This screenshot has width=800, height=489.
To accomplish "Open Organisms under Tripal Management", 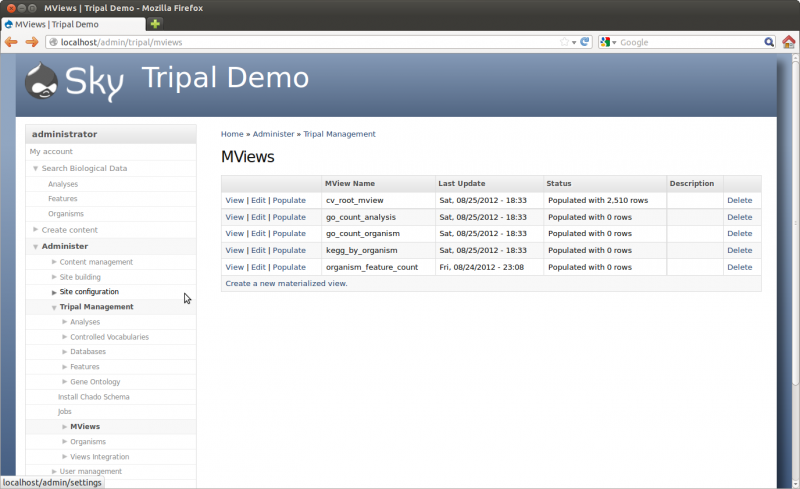I will [88, 442].
